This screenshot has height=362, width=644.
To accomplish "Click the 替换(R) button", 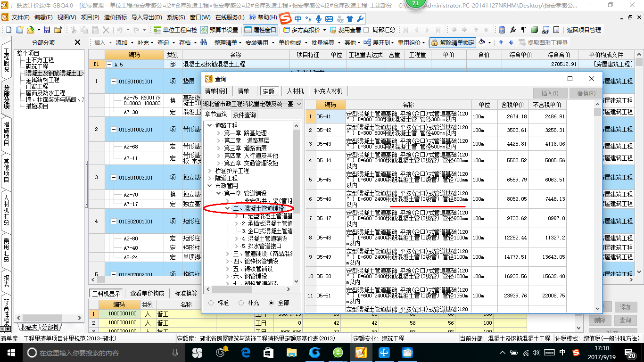I will [586, 93].
